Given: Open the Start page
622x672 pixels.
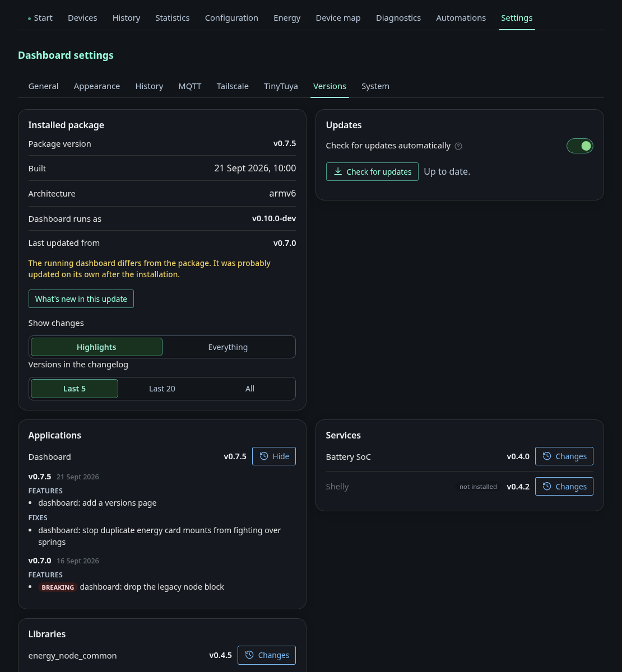Looking at the screenshot, I should 40,18.
